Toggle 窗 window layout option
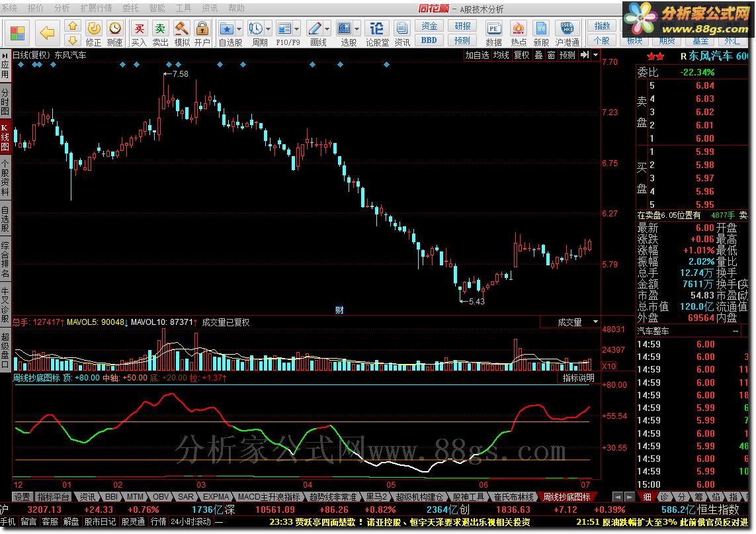756x534 pixels. click(x=551, y=55)
